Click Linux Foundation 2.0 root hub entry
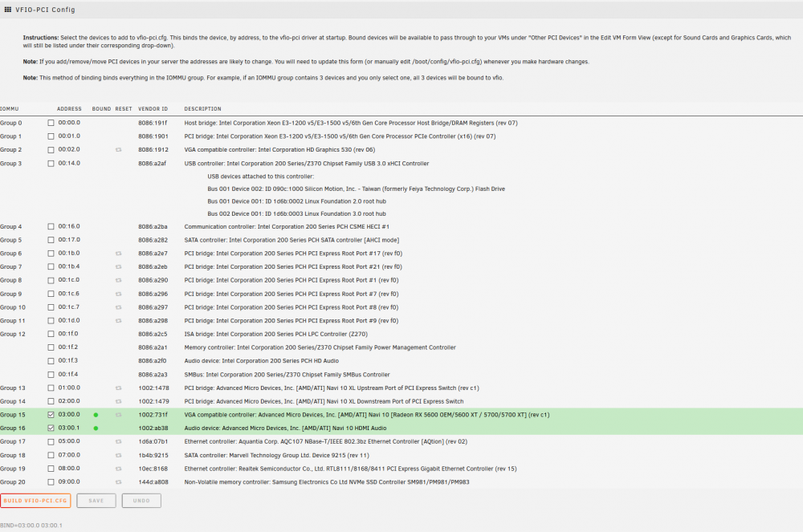 (x=296, y=201)
